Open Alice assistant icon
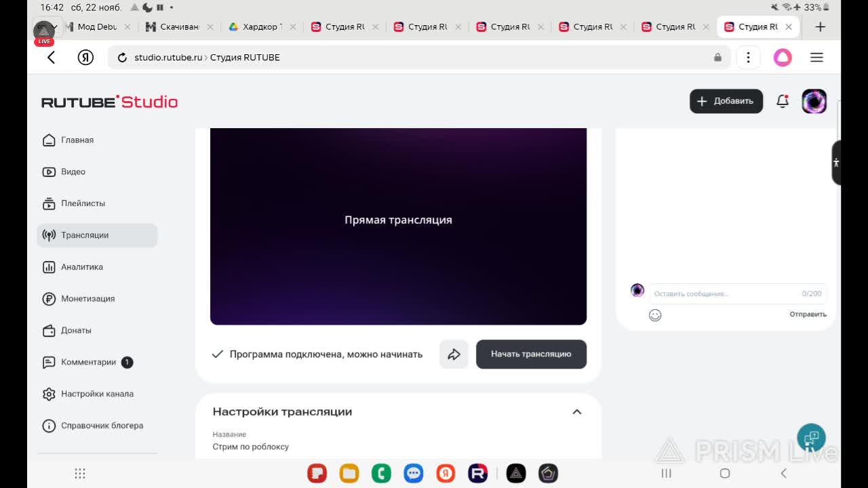Image resolution: width=868 pixels, height=488 pixels. (783, 58)
